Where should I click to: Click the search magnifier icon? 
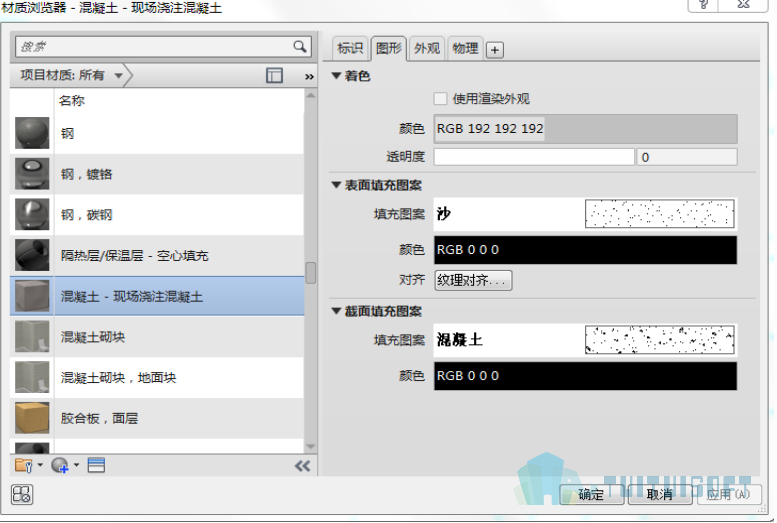coord(299,47)
